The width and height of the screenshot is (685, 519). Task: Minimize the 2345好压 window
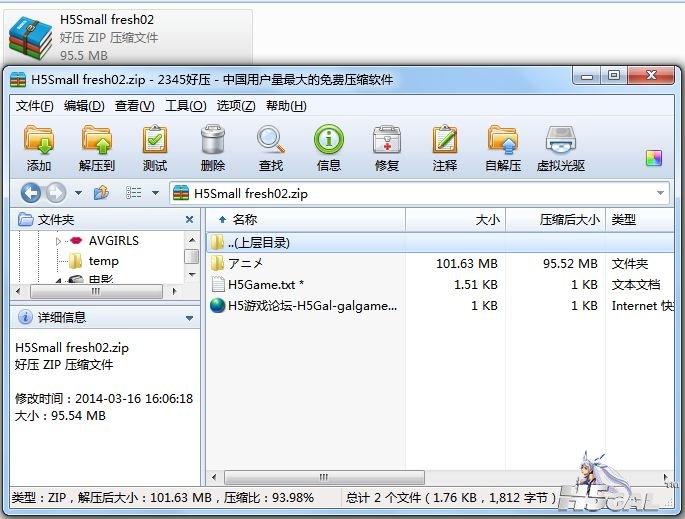(x=587, y=76)
